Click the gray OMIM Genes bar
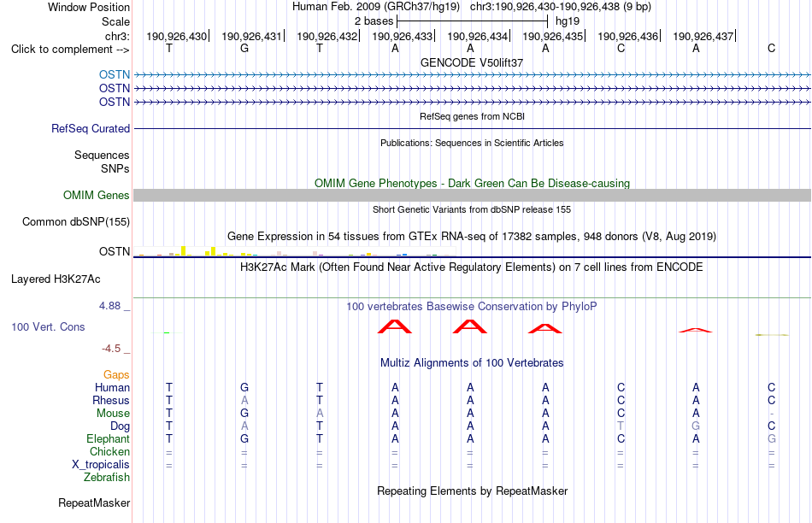The width and height of the screenshot is (812, 523). coord(473,195)
